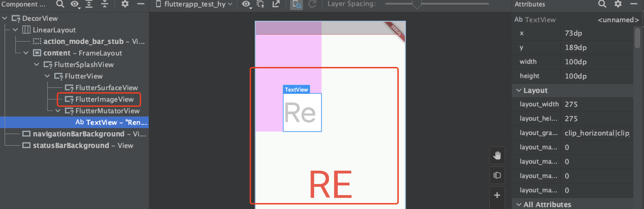Open component tree panel settings gear
644x209 pixels.
[125, 4]
